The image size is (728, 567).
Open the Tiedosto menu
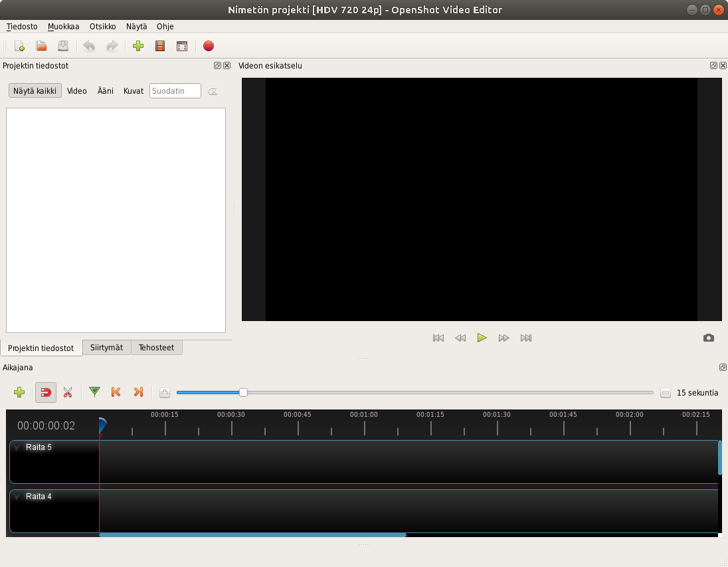22,27
